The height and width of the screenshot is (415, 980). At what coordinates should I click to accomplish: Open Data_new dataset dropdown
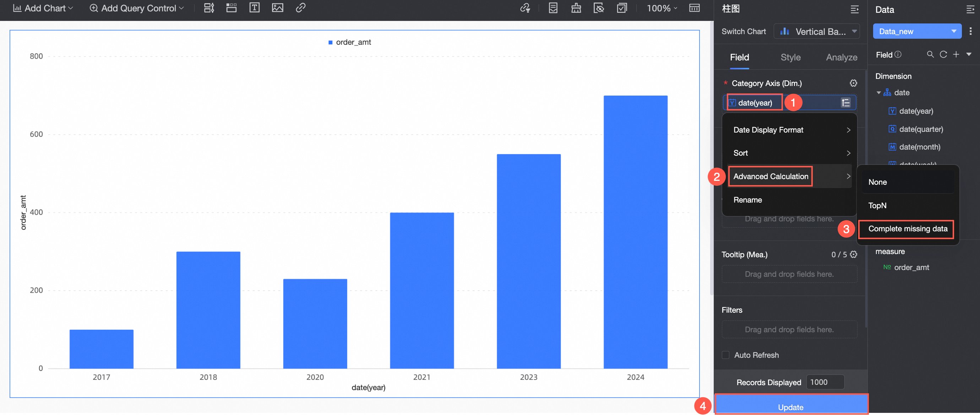click(917, 32)
